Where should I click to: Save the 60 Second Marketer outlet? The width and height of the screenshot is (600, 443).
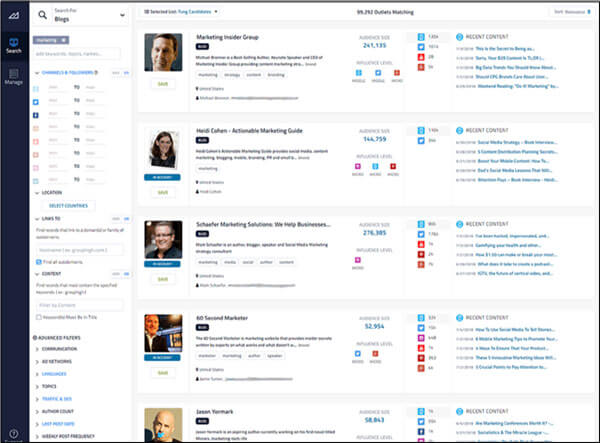pyautogui.click(x=163, y=373)
